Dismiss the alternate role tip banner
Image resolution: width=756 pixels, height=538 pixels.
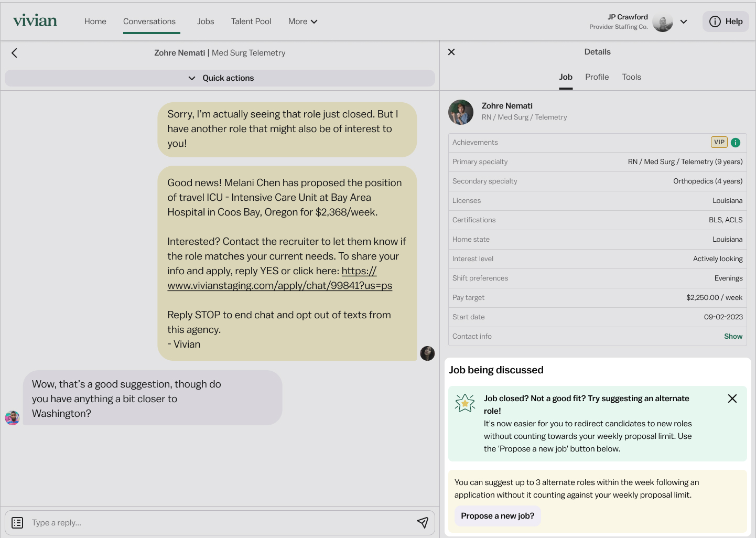tap(732, 399)
